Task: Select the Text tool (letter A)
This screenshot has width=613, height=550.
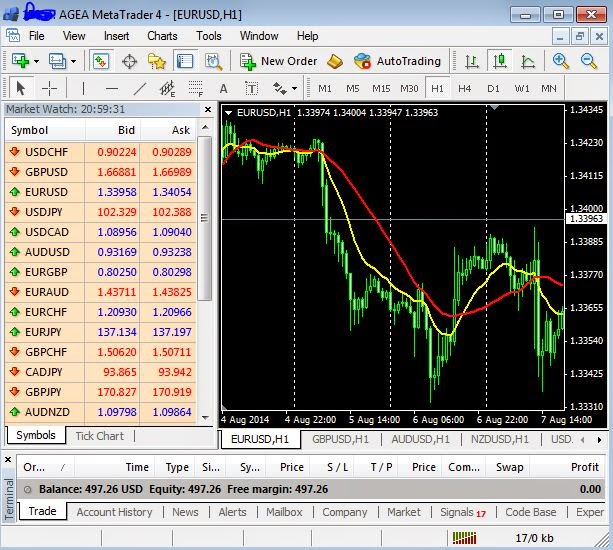Action: [x=223, y=89]
